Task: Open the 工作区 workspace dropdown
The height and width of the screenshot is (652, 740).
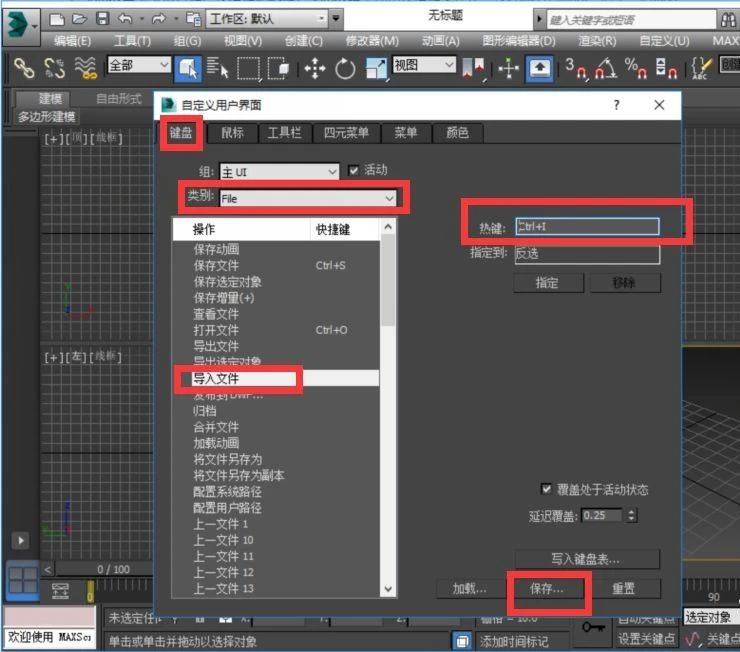Action: [x=267, y=19]
